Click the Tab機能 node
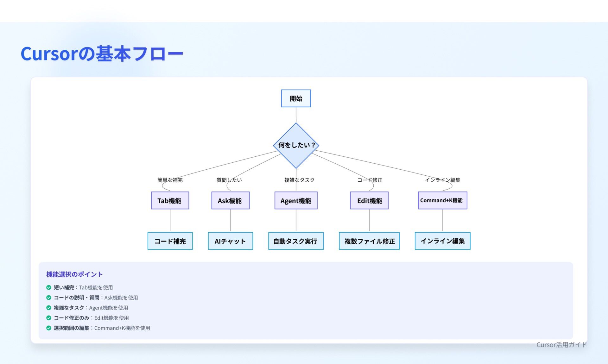Screen dimensions: 608x364 pos(170,200)
